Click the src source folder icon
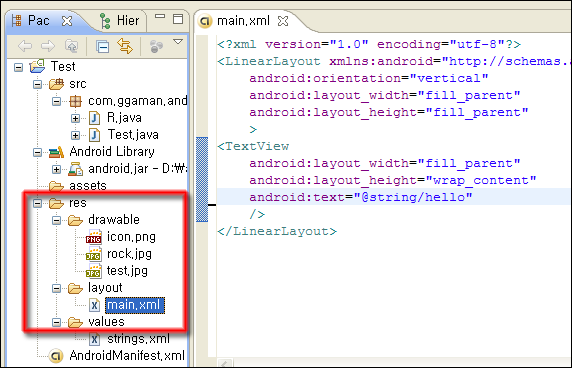Viewport: 572px width, 368px height. pyautogui.click(x=57, y=84)
